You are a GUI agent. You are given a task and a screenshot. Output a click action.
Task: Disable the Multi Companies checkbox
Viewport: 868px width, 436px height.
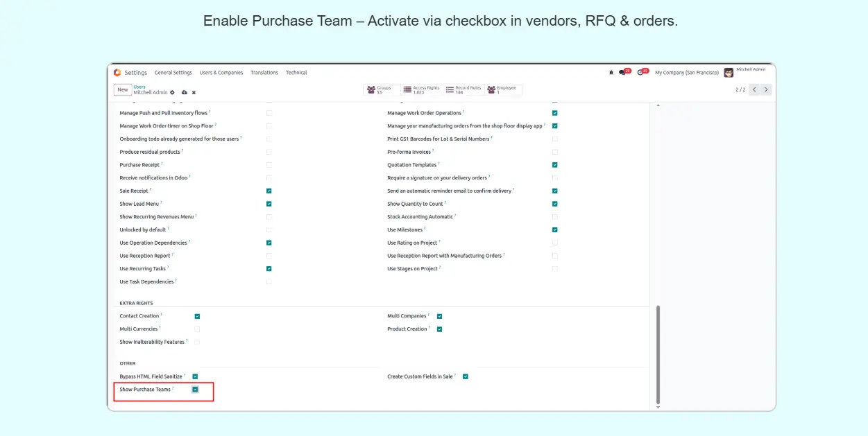439,316
